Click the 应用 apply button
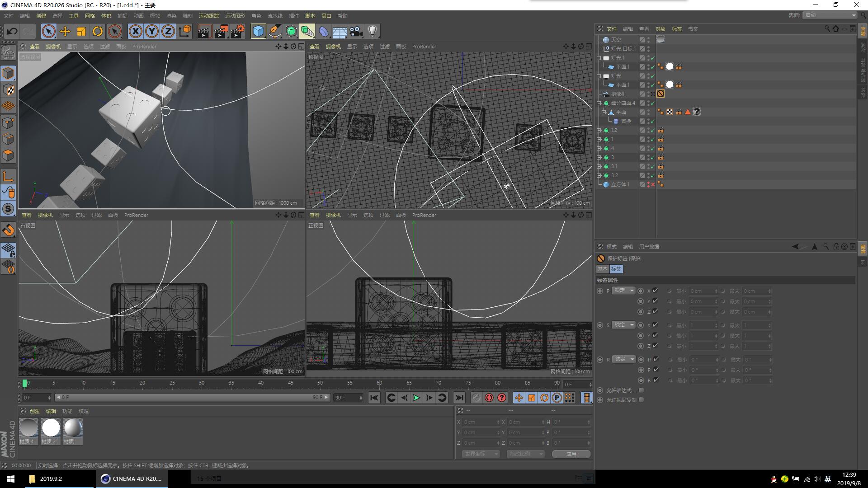 click(571, 454)
